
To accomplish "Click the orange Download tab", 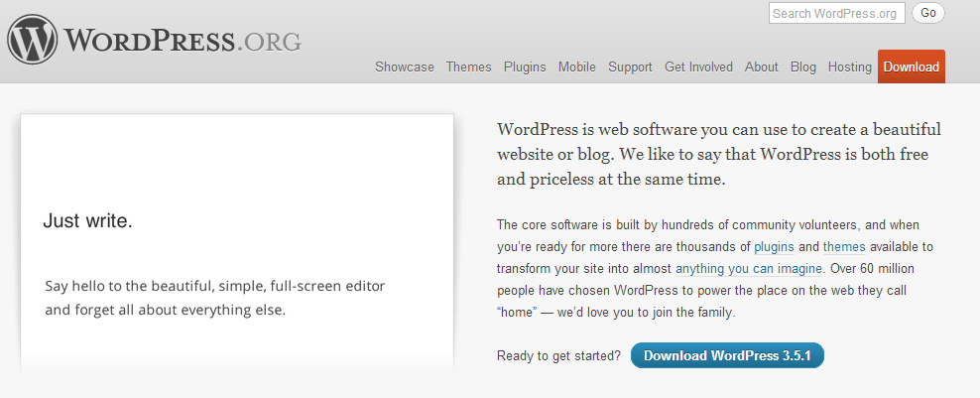I will point(911,67).
